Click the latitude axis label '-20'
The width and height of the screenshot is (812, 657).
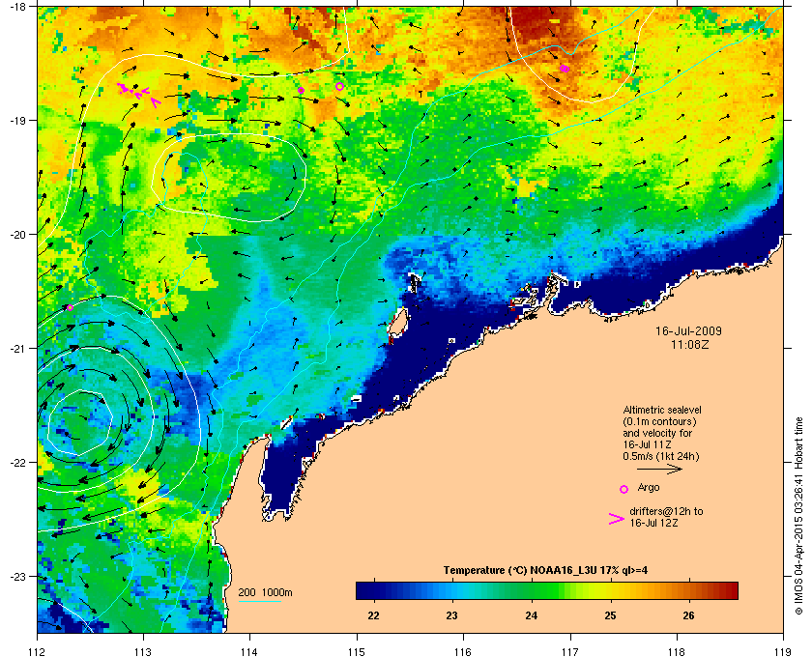coord(17,234)
